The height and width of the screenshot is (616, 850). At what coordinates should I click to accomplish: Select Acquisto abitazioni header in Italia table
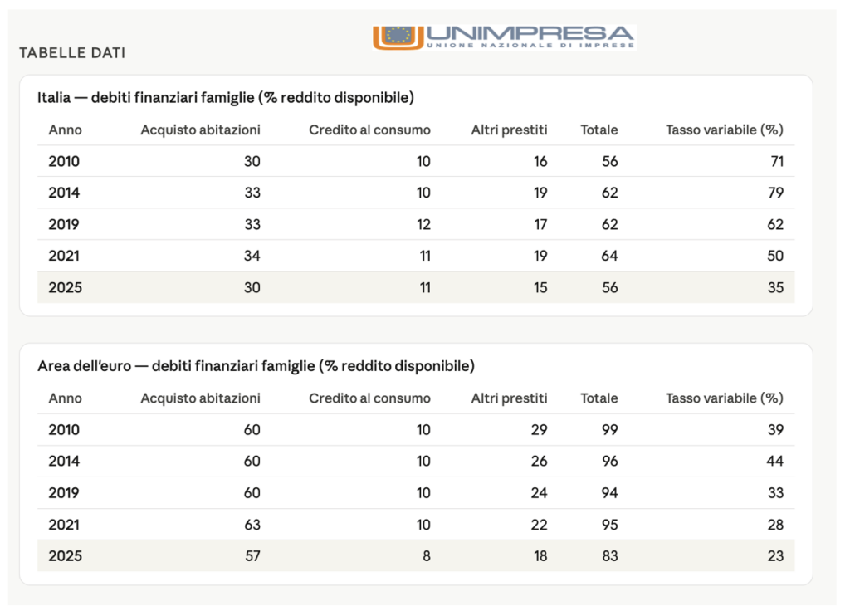click(x=201, y=130)
